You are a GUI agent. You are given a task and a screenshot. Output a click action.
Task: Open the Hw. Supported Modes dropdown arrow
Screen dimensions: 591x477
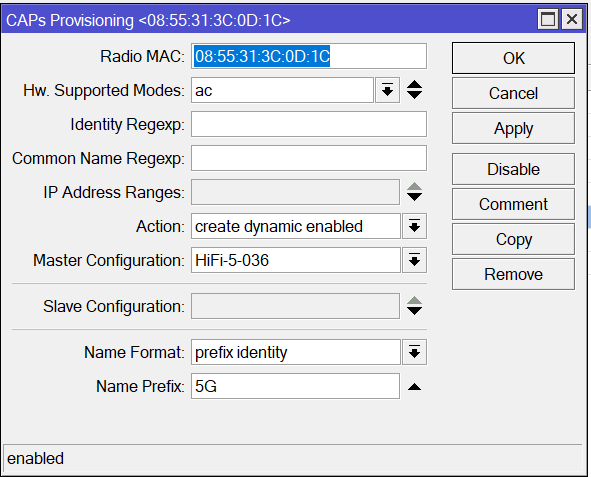pyautogui.click(x=387, y=90)
